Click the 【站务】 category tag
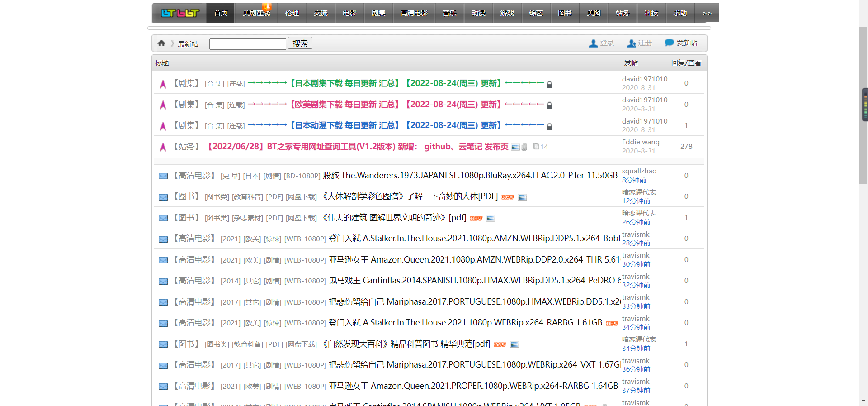The height and width of the screenshot is (406, 868). (187, 147)
